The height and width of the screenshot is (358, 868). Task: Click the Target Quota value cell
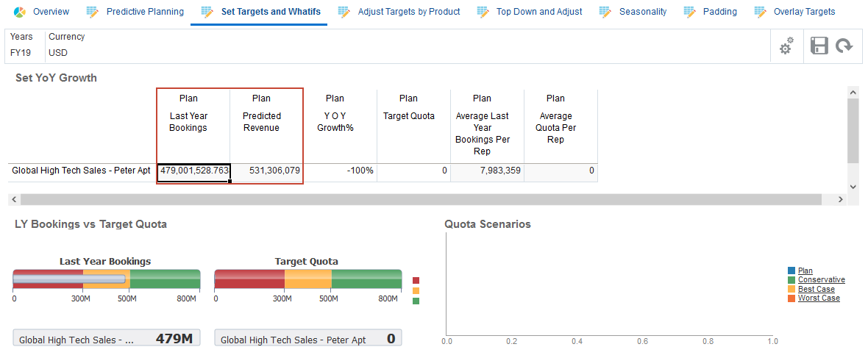coord(413,171)
